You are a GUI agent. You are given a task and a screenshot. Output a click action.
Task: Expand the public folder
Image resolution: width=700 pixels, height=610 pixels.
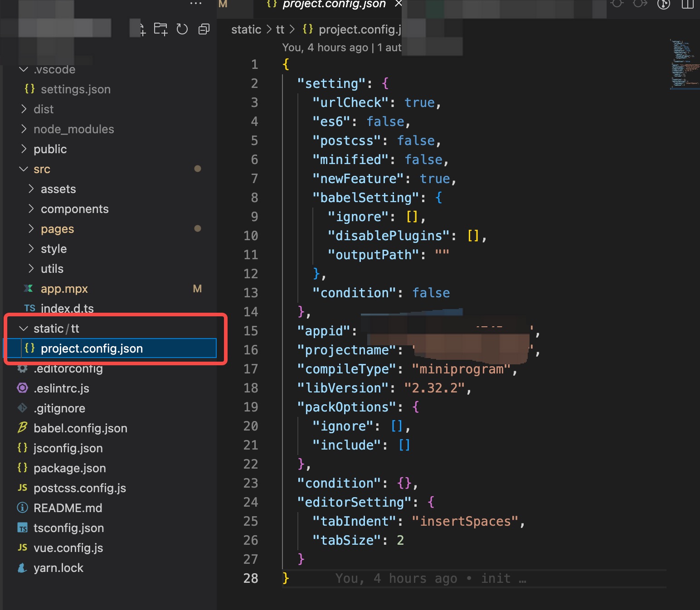click(x=24, y=149)
